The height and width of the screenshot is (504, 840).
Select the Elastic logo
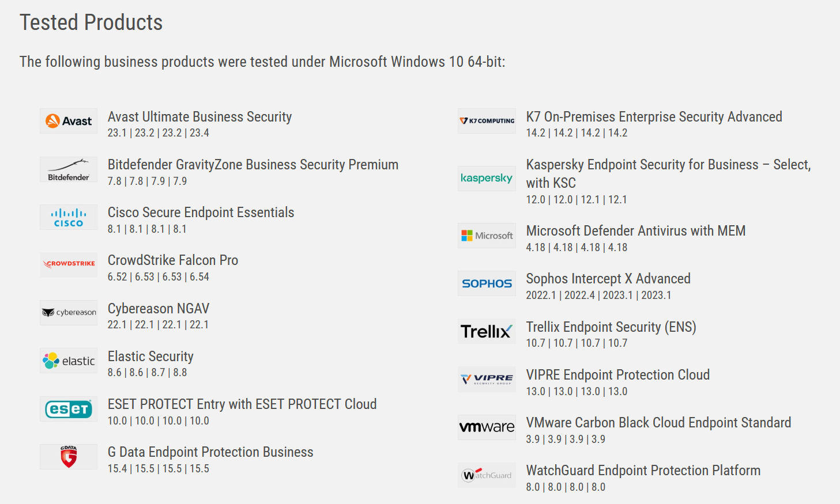(x=69, y=361)
